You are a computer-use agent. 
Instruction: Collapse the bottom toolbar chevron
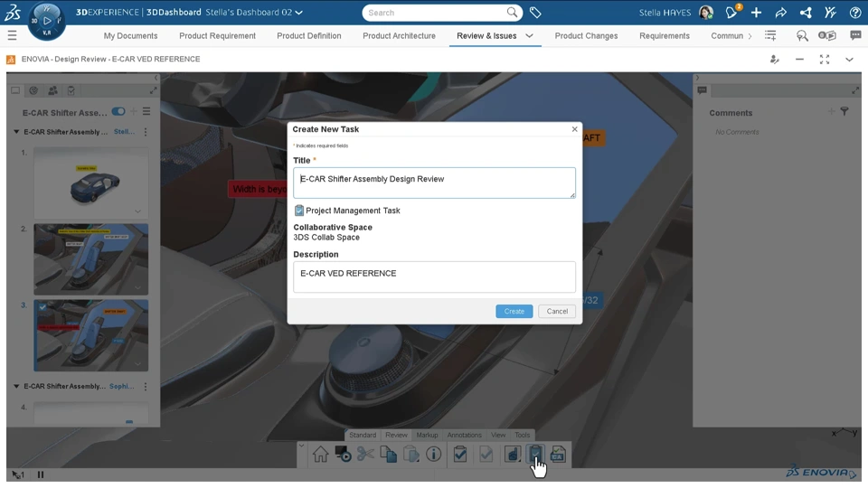301,445
